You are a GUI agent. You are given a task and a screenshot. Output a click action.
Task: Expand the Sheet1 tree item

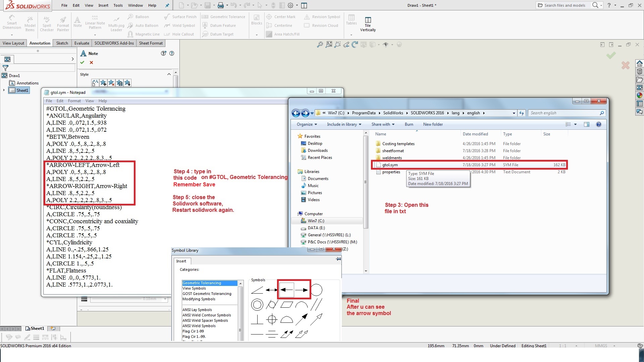[x=4, y=90]
